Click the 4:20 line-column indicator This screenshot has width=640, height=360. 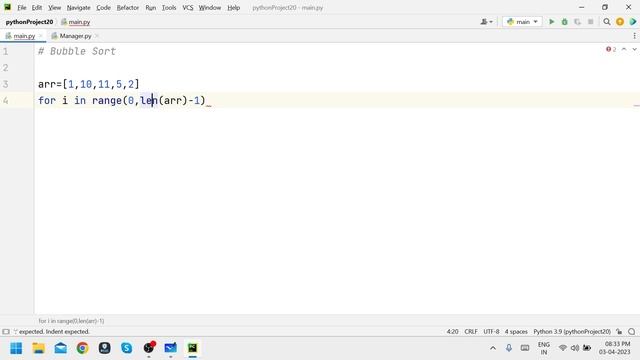tap(452, 331)
